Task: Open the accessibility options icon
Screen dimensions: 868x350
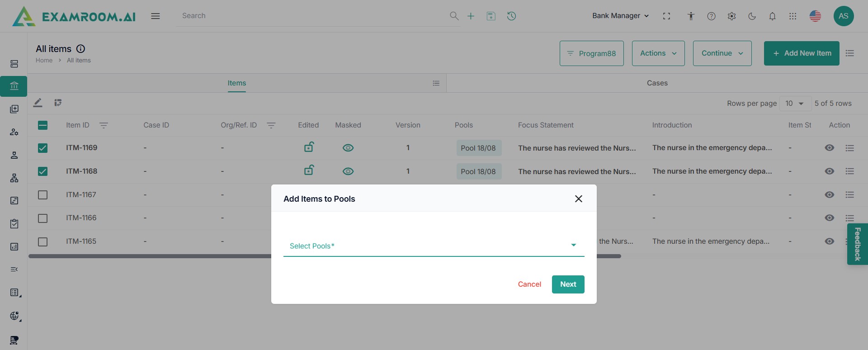Action: click(x=691, y=16)
